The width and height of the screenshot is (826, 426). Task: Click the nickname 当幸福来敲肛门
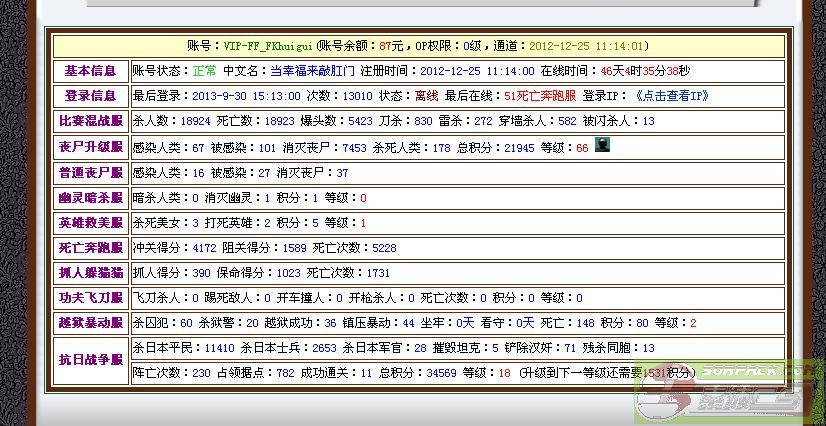(x=314, y=71)
